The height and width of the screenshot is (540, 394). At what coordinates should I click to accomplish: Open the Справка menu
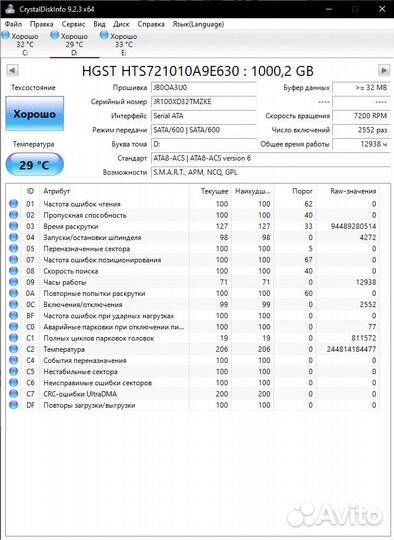151,24
